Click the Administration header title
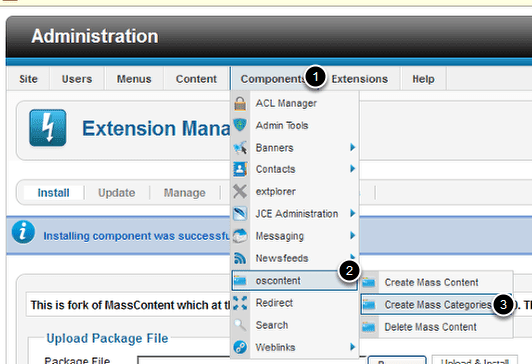Image resolution: width=532 pixels, height=364 pixels. [x=95, y=36]
